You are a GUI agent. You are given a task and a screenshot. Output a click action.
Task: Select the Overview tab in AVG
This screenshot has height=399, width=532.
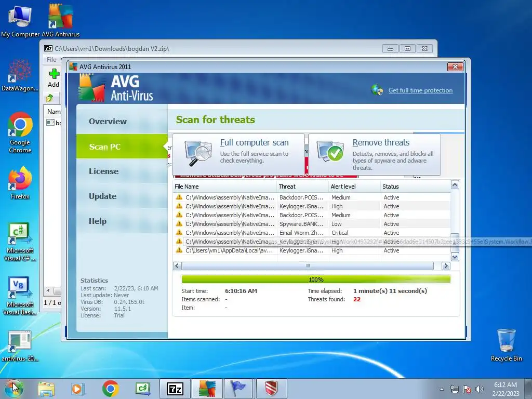(x=122, y=121)
